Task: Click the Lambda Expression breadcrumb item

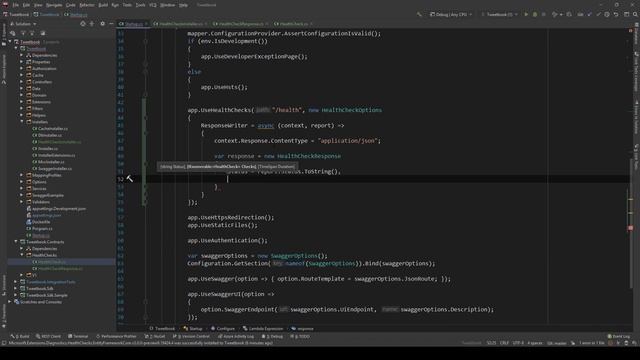Action: (263, 329)
